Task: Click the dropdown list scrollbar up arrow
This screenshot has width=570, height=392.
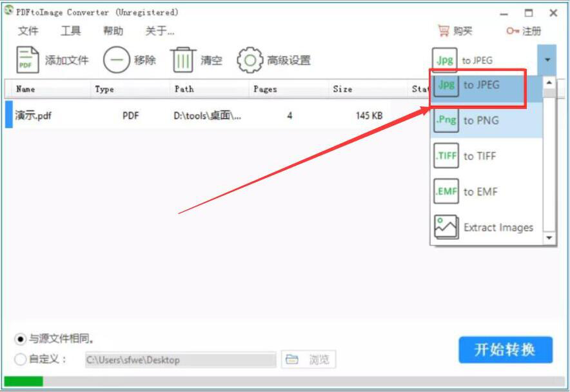Action: (x=549, y=83)
